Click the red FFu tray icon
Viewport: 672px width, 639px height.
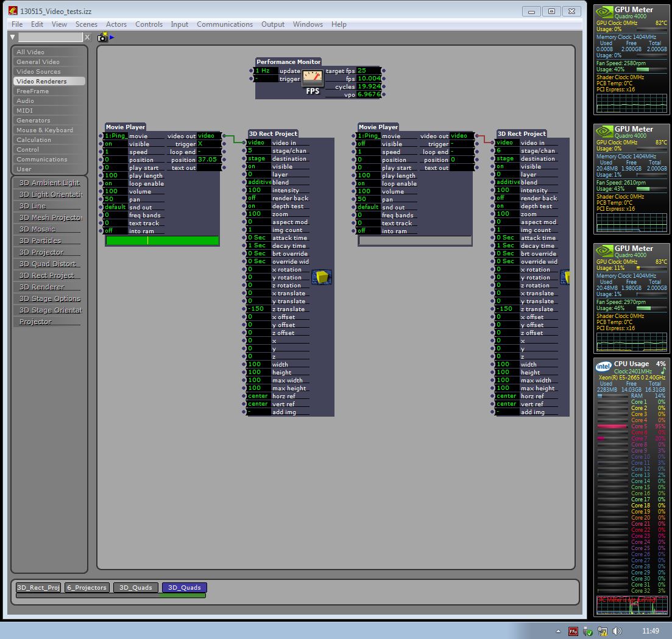pyautogui.click(x=573, y=631)
